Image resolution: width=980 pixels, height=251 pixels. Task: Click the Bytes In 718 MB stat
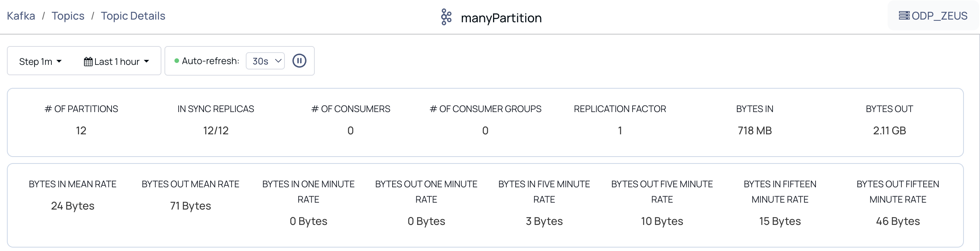[755, 131]
